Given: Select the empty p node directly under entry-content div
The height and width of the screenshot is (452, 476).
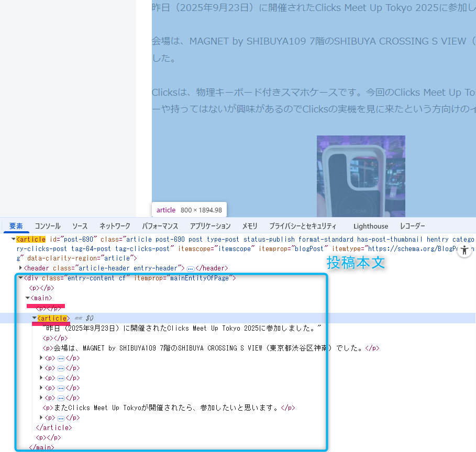Looking at the screenshot, I should click(41, 288).
